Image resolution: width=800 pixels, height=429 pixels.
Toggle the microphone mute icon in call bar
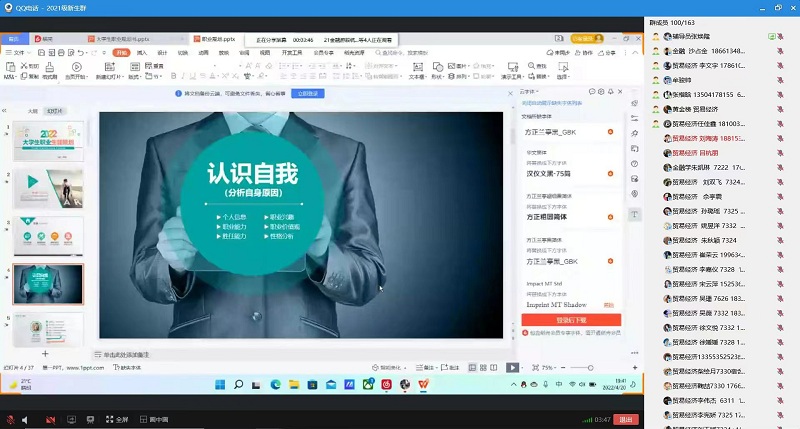(11, 419)
